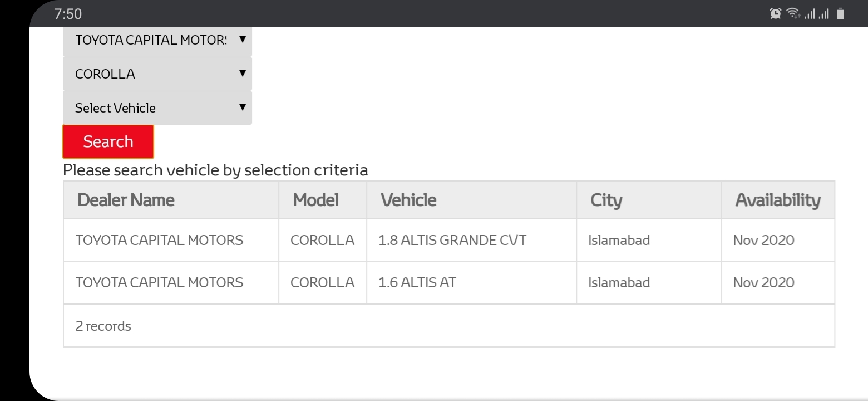Image resolution: width=868 pixels, height=401 pixels.
Task: Click Nov 2020 in the 1.6 ALTIS AT row
Action: tap(763, 282)
